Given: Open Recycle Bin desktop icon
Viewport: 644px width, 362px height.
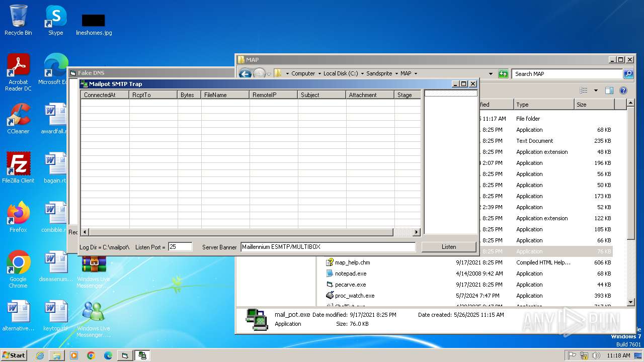Looking at the screenshot, I should 18,20.
